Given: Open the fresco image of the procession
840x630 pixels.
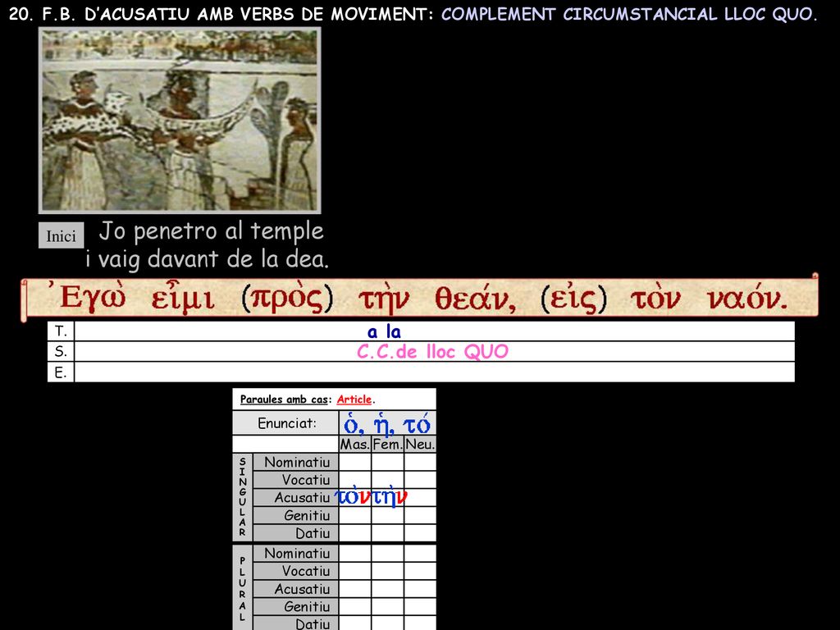Looking at the screenshot, I should [180, 121].
